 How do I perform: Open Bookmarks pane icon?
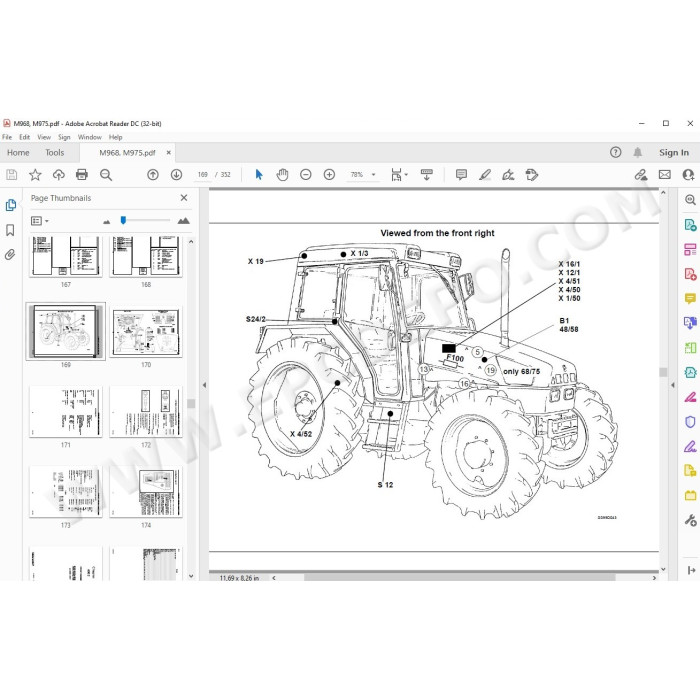(10, 230)
